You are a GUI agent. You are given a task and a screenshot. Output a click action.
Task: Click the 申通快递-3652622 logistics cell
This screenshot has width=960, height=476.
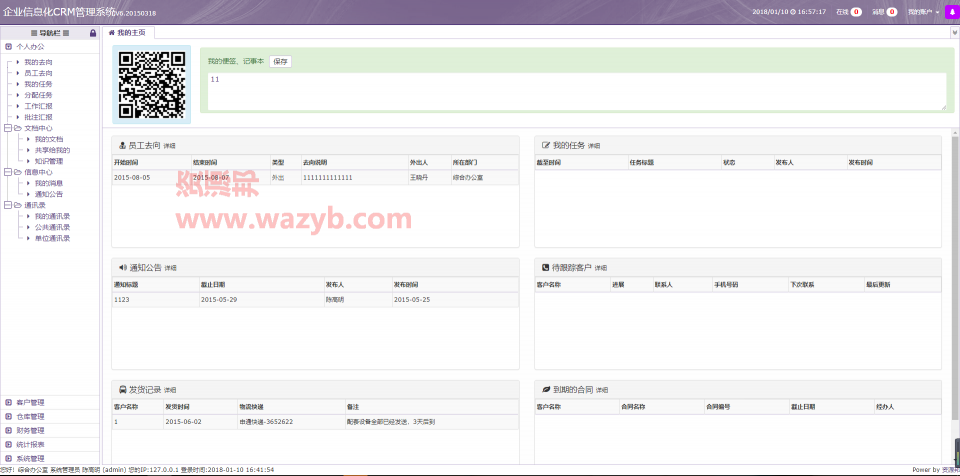[291, 421]
